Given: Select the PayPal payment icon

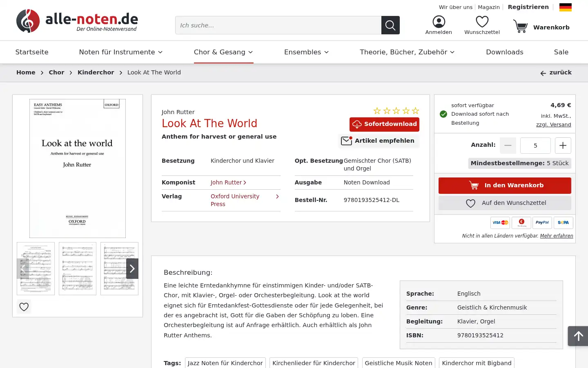Looking at the screenshot, I should [x=542, y=223].
